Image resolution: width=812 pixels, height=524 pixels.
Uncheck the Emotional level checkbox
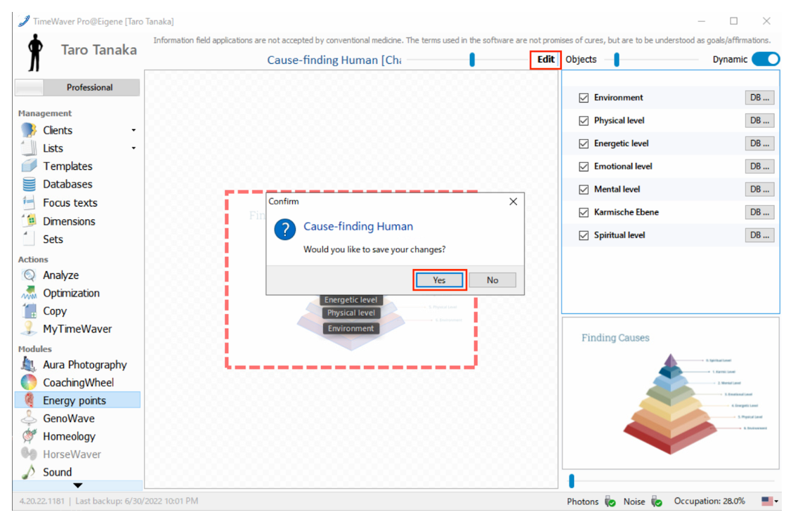(x=584, y=166)
